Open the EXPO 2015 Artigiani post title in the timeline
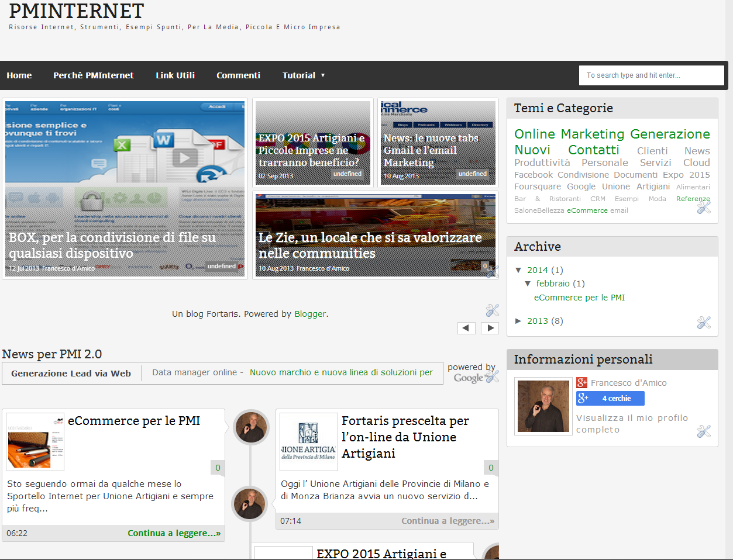Screen dimensions: 733x560 click(x=381, y=553)
